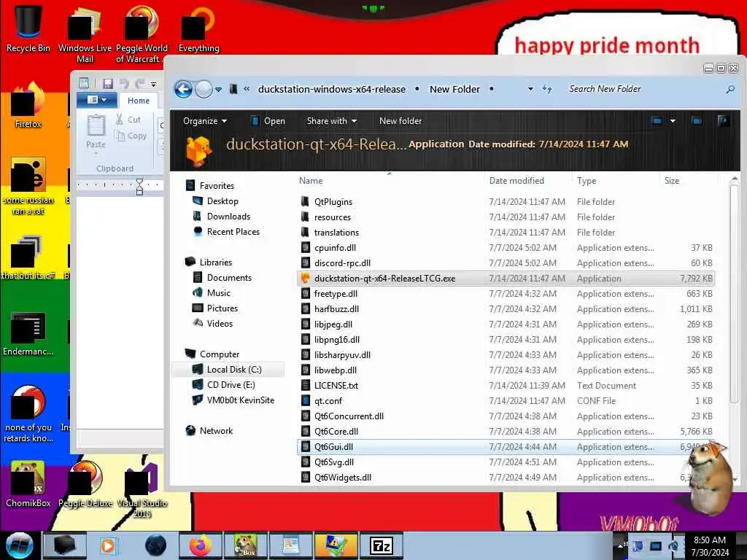Select Recent Places in navigation pane

tap(233, 231)
